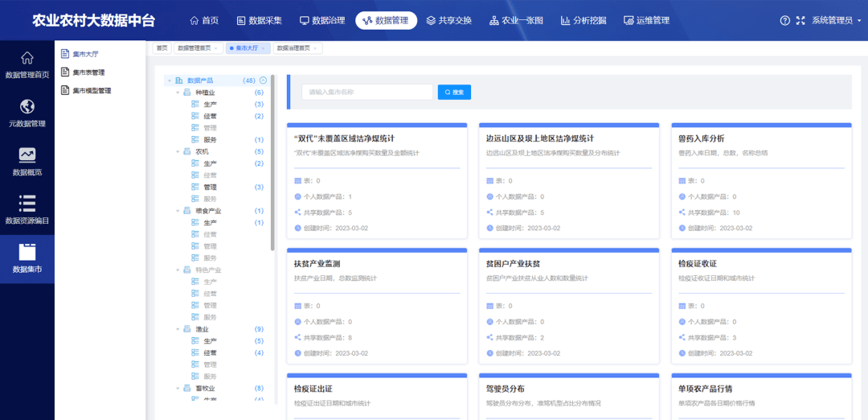Click the 集市模型管理 document icon
The width and height of the screenshot is (868, 420).
point(65,90)
